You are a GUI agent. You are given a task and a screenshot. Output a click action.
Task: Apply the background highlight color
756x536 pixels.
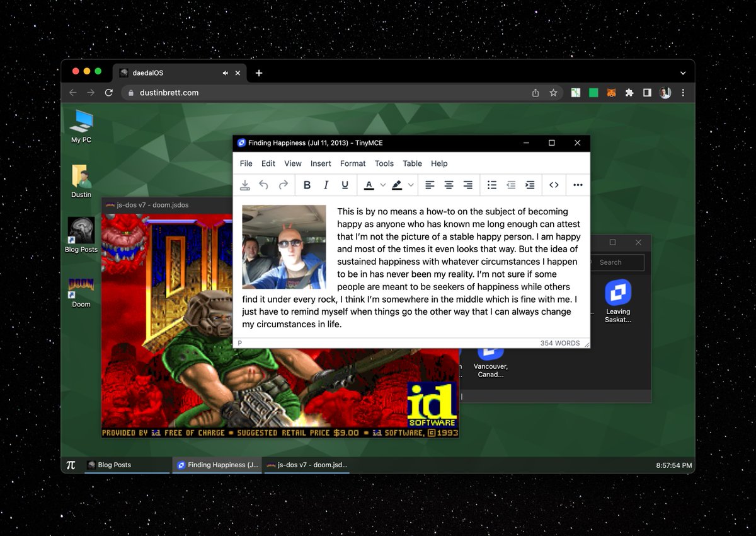(x=397, y=185)
